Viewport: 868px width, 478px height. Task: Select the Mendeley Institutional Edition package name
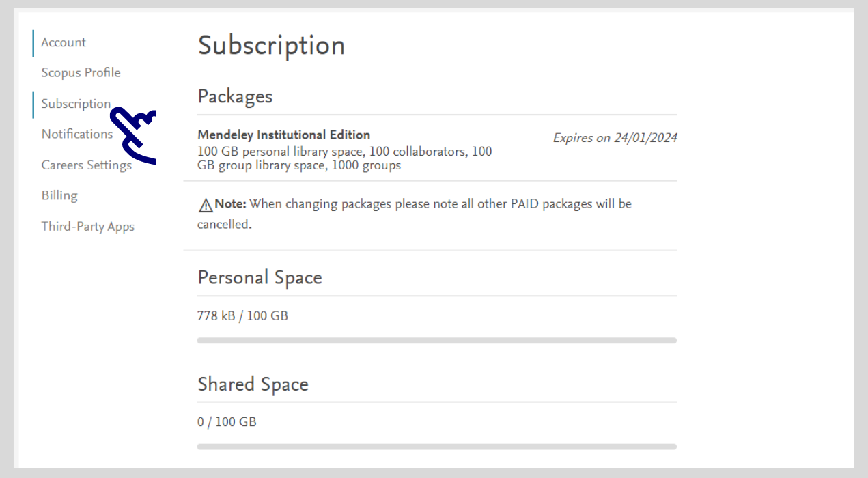(x=284, y=135)
